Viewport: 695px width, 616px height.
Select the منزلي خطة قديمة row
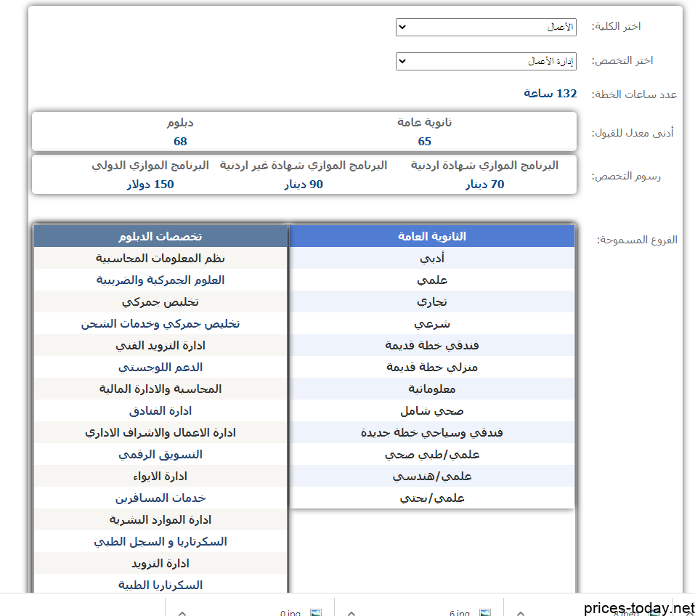coord(431,367)
